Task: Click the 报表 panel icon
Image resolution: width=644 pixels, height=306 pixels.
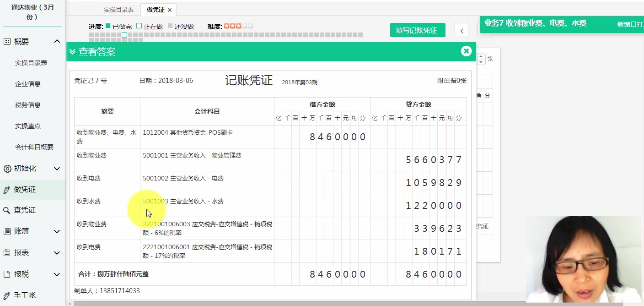Action: pyautogui.click(x=8, y=252)
